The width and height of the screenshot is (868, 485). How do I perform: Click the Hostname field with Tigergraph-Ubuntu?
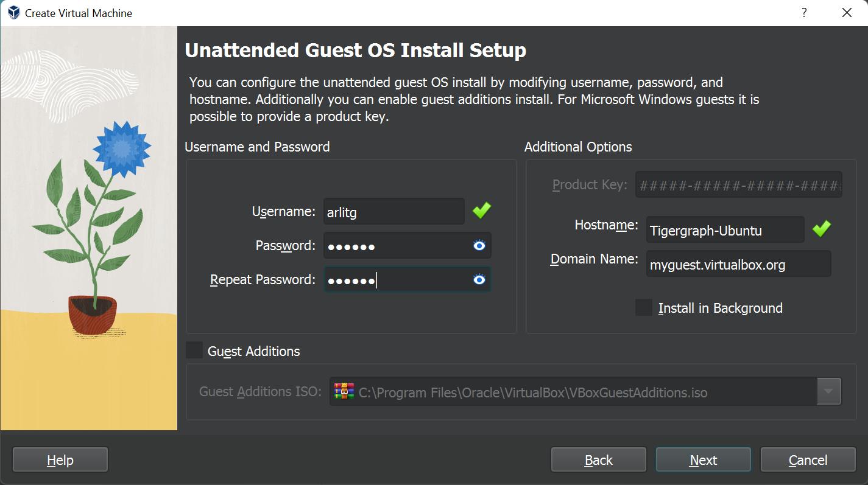point(725,230)
